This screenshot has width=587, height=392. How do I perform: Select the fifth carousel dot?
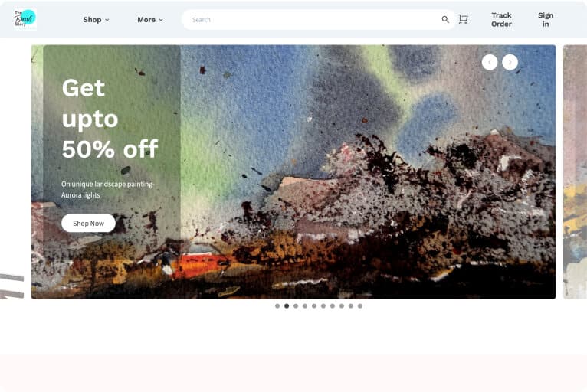tap(314, 306)
